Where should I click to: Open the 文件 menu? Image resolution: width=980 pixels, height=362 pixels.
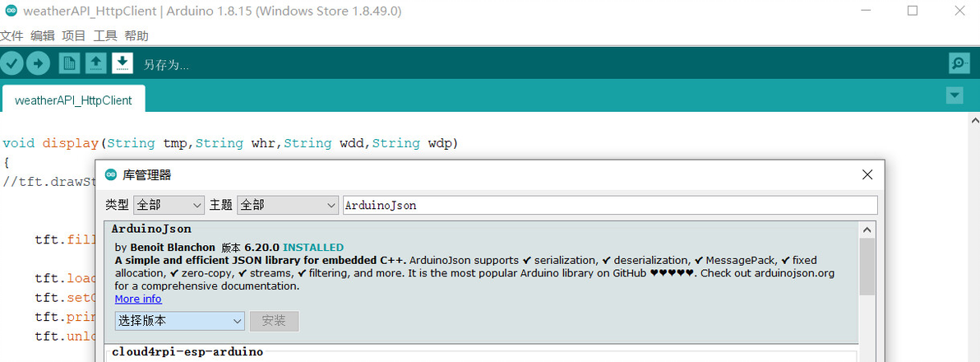coord(11,36)
